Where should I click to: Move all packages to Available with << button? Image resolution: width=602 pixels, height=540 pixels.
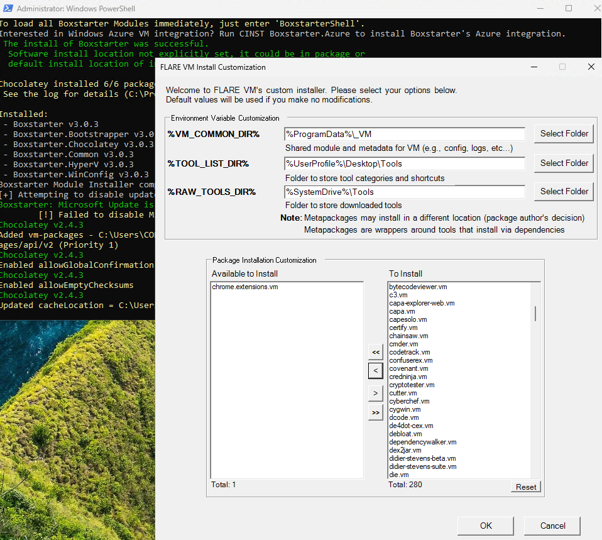click(x=375, y=352)
